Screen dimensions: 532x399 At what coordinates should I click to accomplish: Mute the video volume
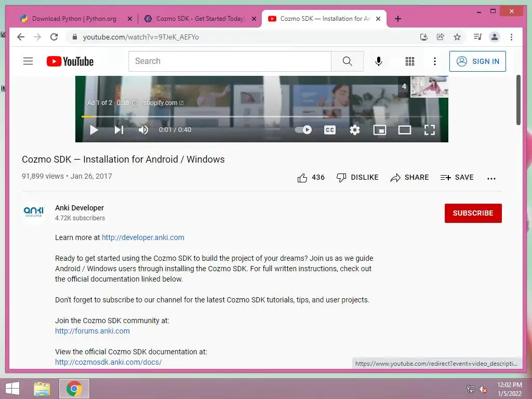143,130
